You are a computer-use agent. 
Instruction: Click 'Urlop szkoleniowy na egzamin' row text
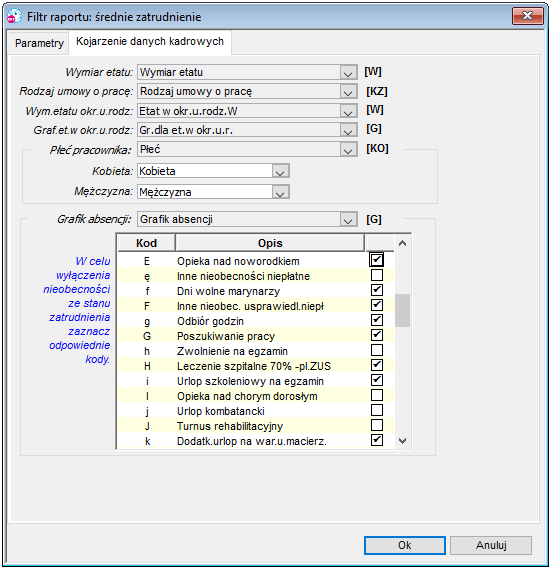250,381
